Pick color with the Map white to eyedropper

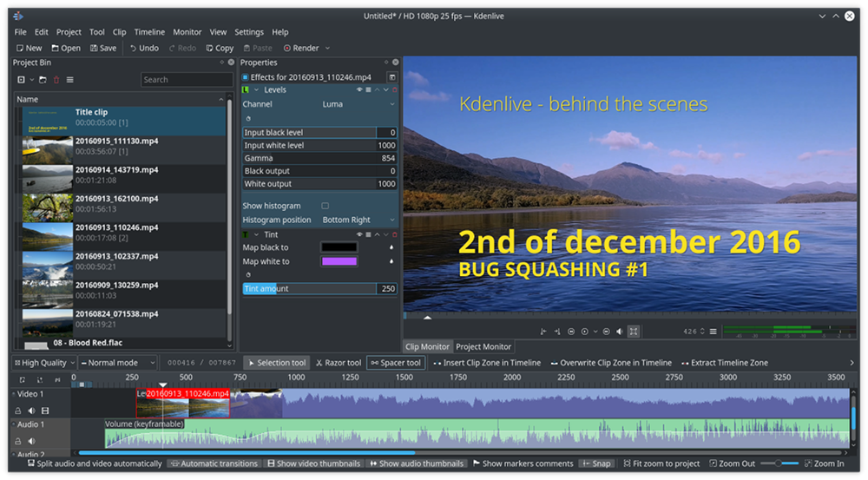point(391,261)
